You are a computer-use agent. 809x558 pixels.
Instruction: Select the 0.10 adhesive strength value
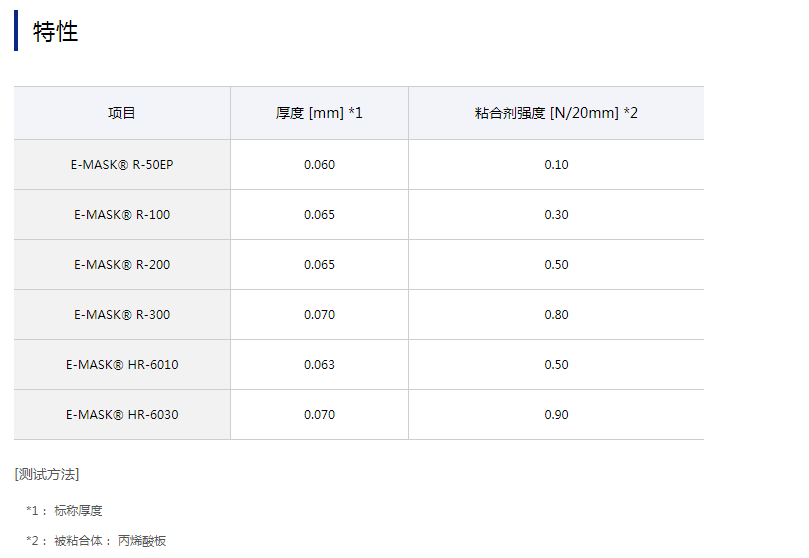point(556,164)
